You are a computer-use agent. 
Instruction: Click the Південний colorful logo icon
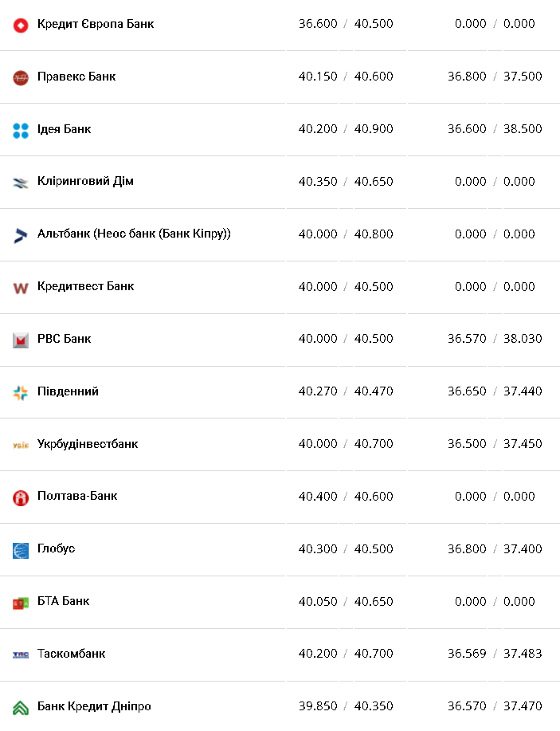pos(21,392)
